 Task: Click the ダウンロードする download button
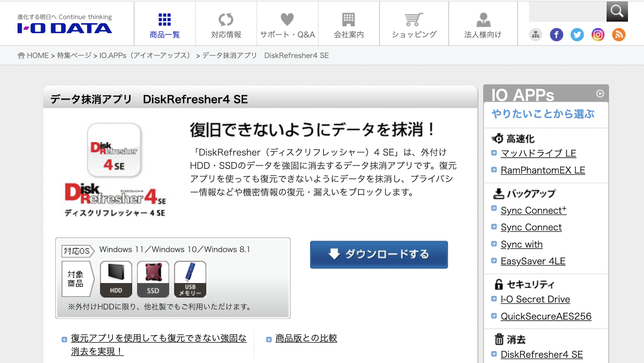pos(379,254)
